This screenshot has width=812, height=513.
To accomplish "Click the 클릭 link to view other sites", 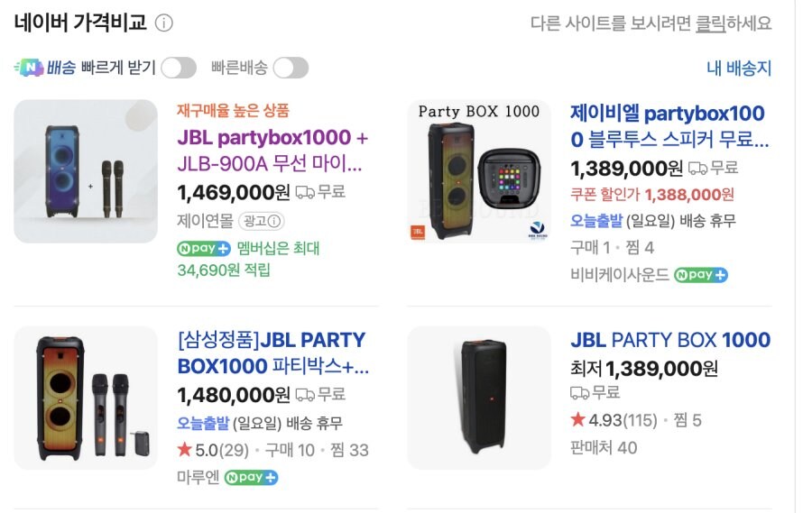I will pyautogui.click(x=711, y=23).
